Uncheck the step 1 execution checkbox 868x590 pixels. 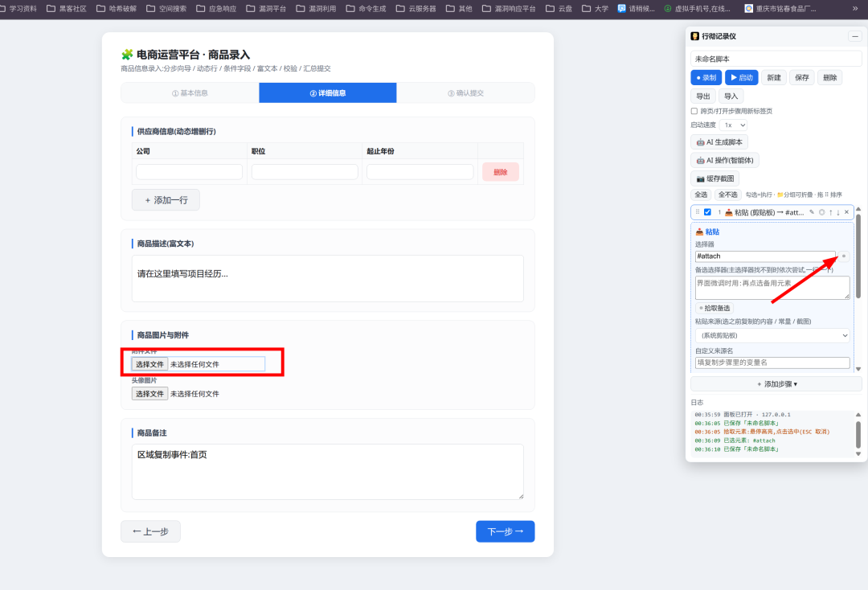[707, 212]
